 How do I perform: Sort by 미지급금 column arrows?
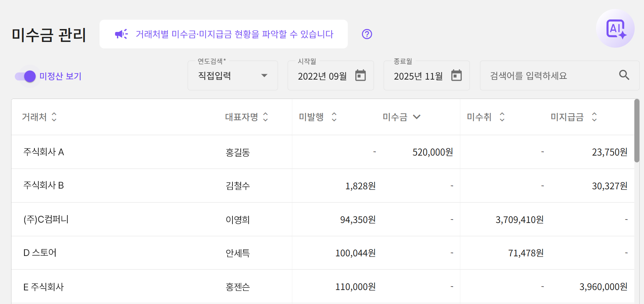tap(594, 117)
